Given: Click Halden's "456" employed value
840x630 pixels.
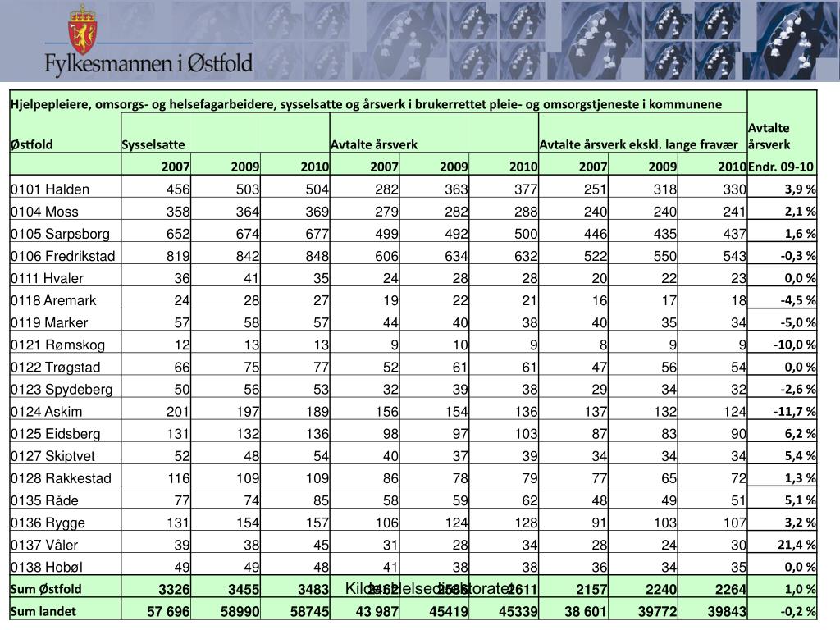Looking at the screenshot, I should tap(178, 189).
